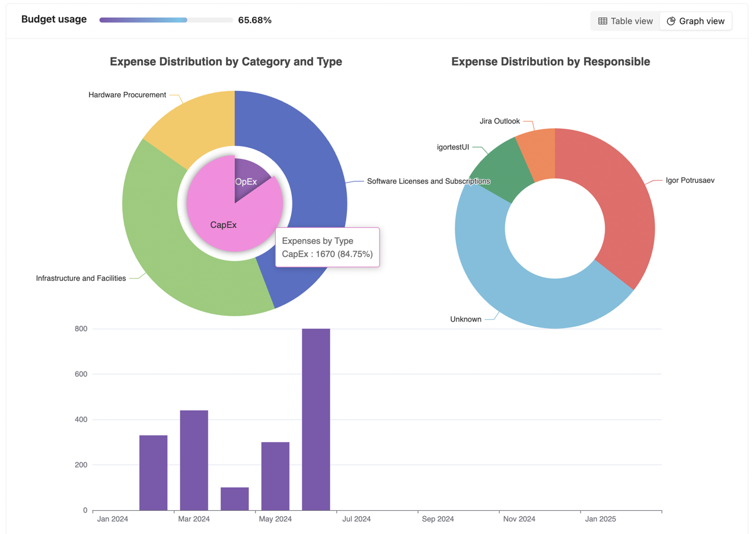Viewport: 756px width, 534px height.
Task: Click the green Infrastructure and Facilities segment
Action: click(x=160, y=249)
